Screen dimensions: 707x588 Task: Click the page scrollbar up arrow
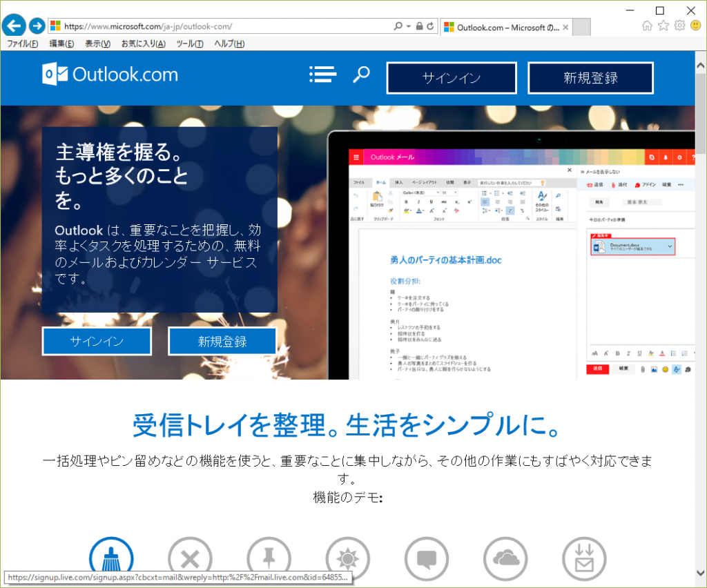pyautogui.click(x=701, y=66)
